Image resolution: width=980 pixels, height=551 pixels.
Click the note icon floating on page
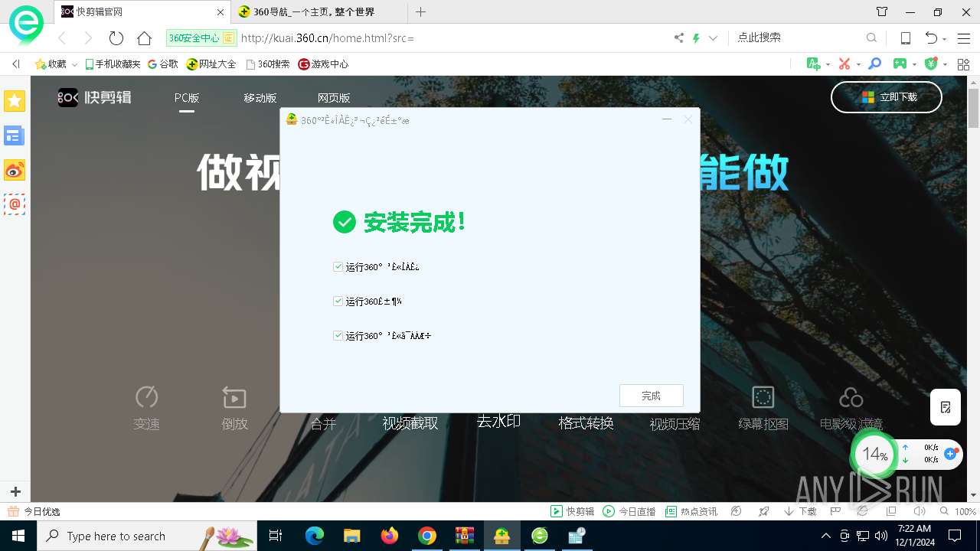[946, 407]
